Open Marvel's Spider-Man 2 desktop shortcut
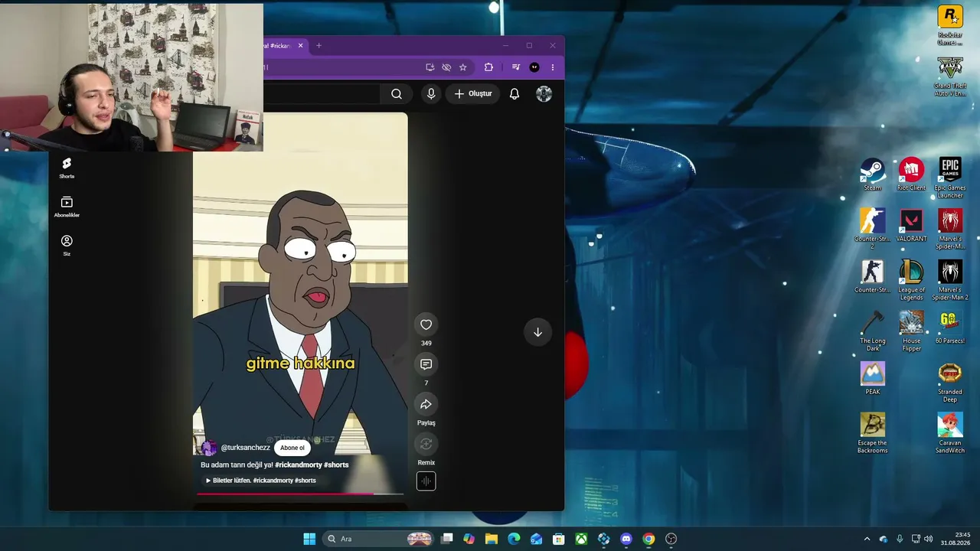 (950, 280)
